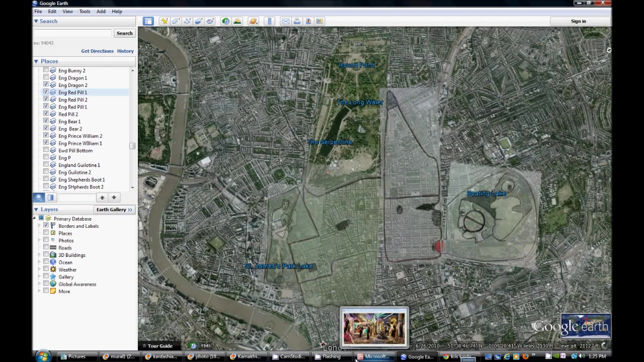The height and width of the screenshot is (362, 644).
Task: Add a path using the toolbar icon
Action: [187, 21]
